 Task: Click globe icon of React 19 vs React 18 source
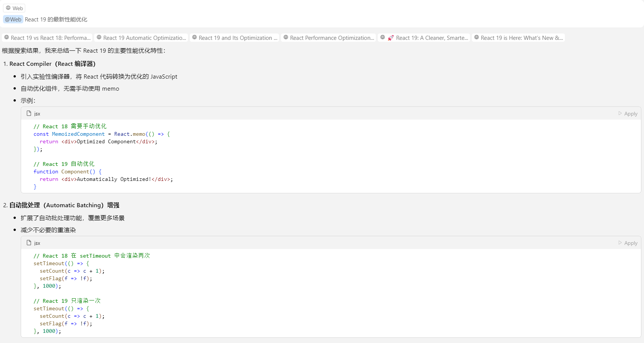point(6,38)
